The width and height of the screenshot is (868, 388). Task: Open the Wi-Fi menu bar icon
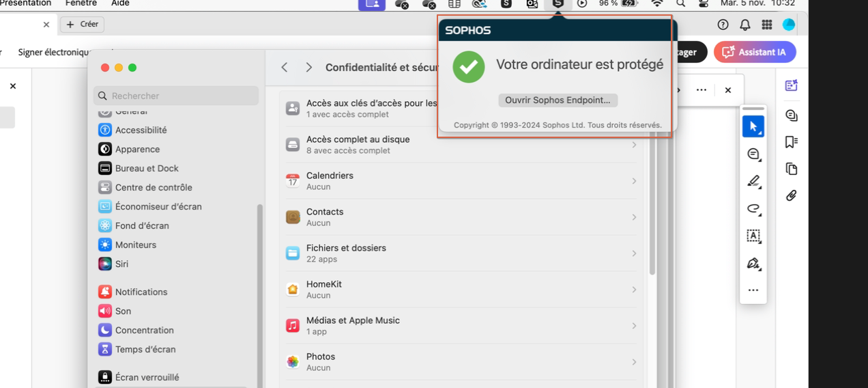click(x=657, y=3)
